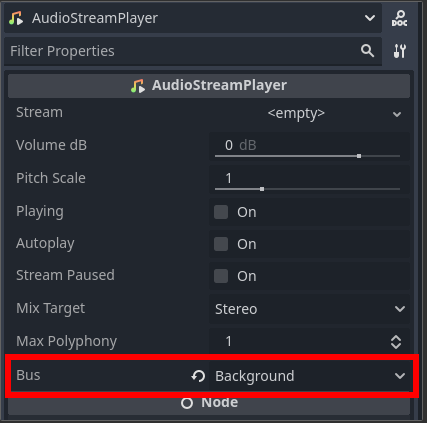Click the AudioStreamPlayer music note icon at top
The height and width of the screenshot is (423, 427).
pyautogui.click(x=16, y=18)
